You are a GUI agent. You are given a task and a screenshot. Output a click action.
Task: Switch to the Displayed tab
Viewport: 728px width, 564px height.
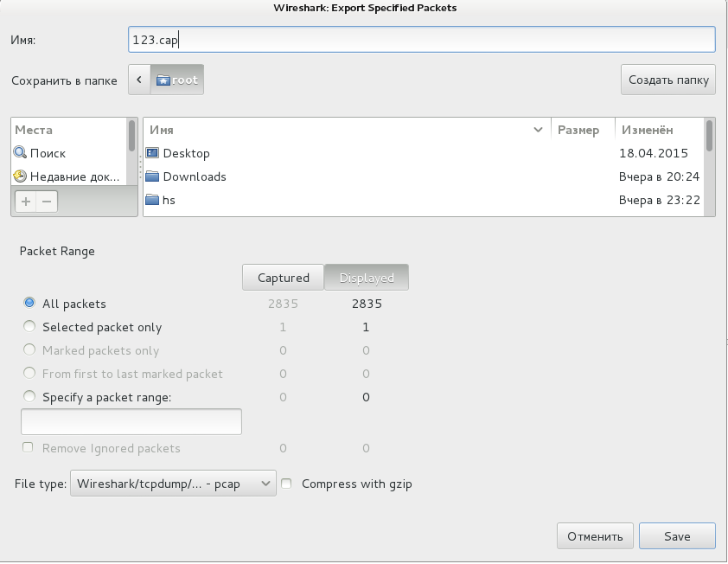(367, 278)
